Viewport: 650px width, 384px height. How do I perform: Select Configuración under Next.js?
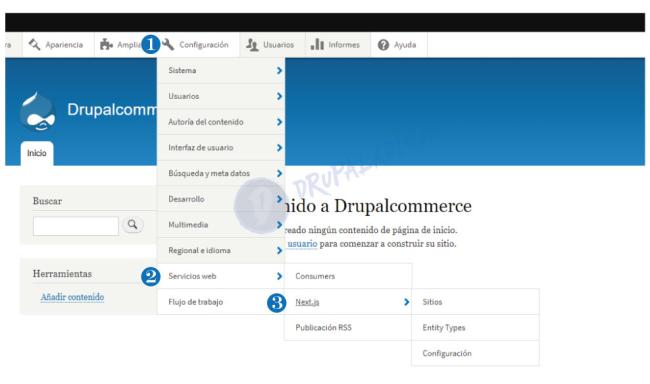pyautogui.click(x=475, y=353)
